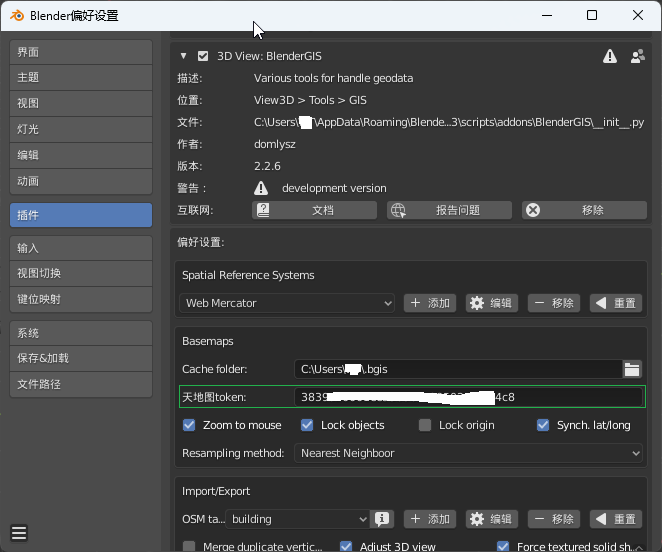662x552 pixels.
Task: Click the Cache folder path field
Action: (458, 369)
